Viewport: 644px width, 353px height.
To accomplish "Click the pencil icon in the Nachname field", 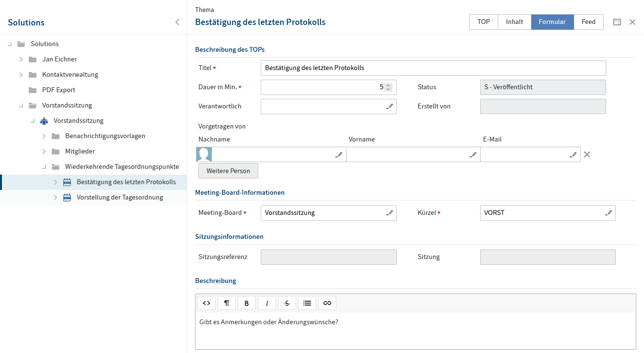I will [339, 154].
